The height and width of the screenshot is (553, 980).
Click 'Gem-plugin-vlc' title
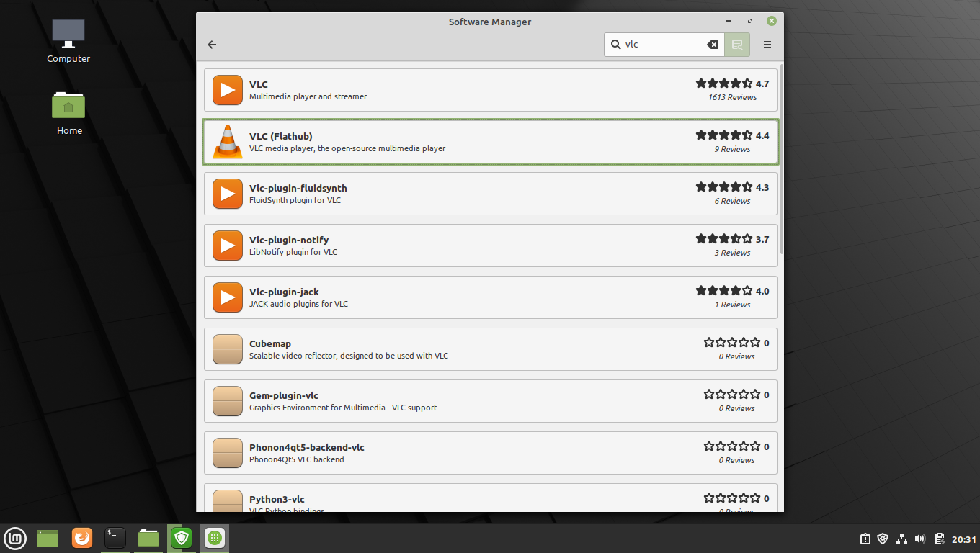tap(284, 395)
